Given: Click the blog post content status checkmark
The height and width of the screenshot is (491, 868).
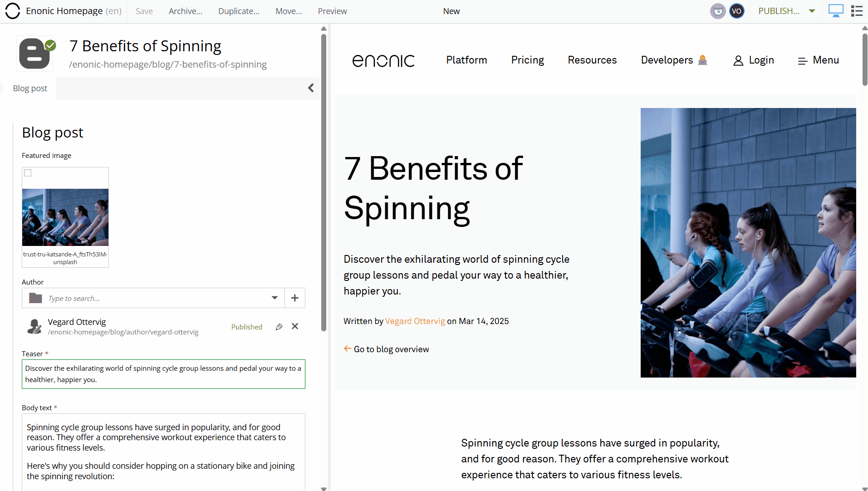Looking at the screenshot, I should [50, 45].
